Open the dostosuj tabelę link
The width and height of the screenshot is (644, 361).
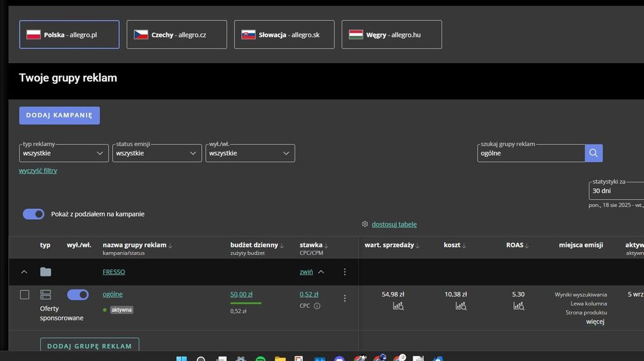394,224
